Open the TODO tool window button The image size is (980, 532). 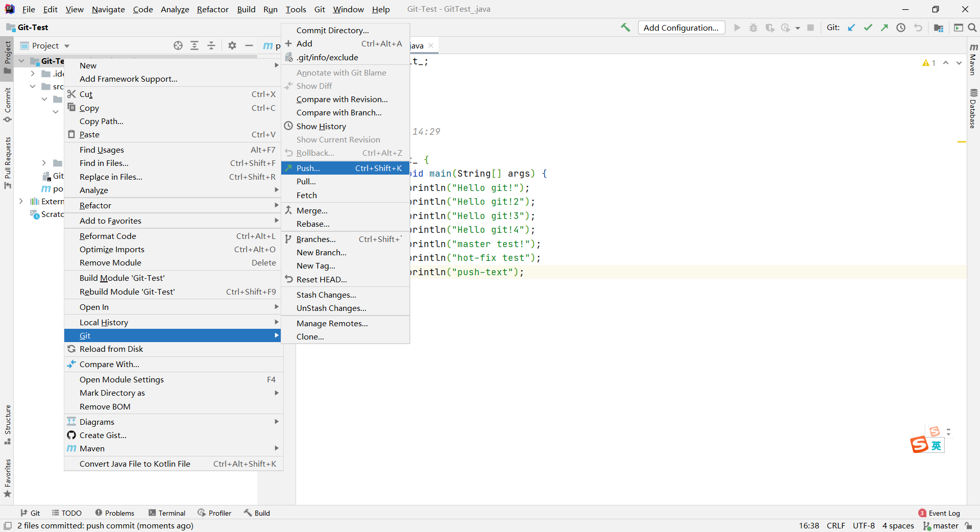click(x=67, y=513)
